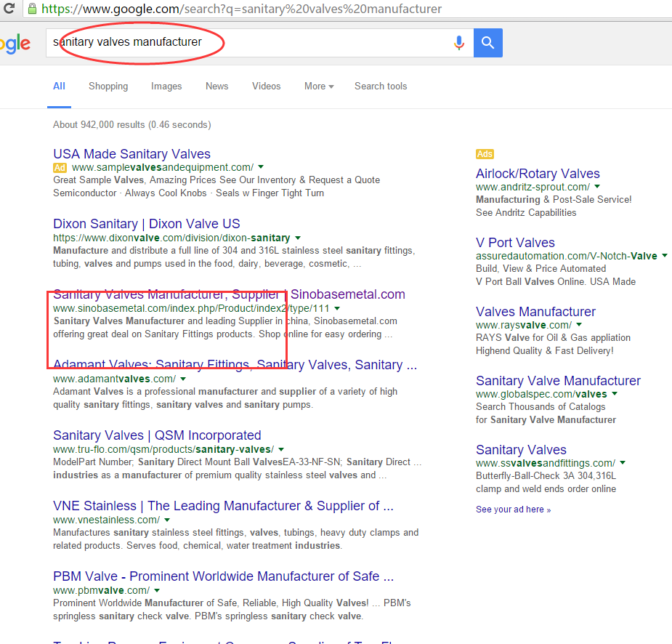
Task: Click the yellow Ad badge under USA Made Sanitary Valves
Action: [60, 168]
